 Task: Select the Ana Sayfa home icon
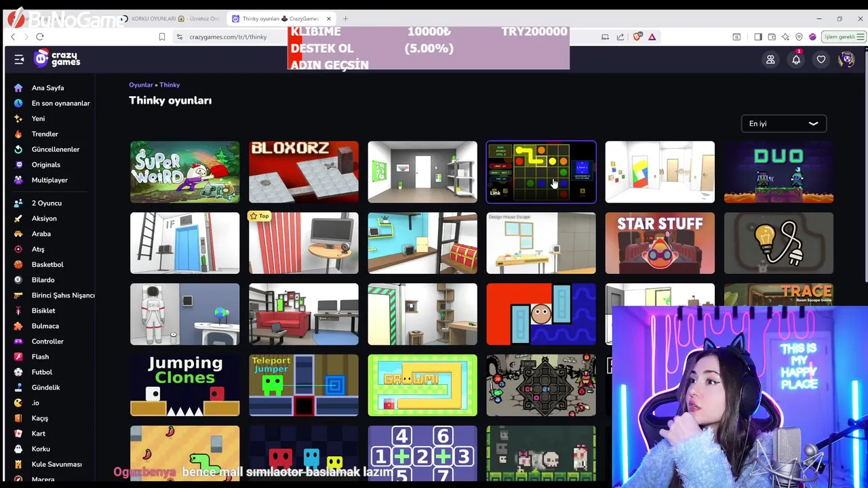[18, 88]
